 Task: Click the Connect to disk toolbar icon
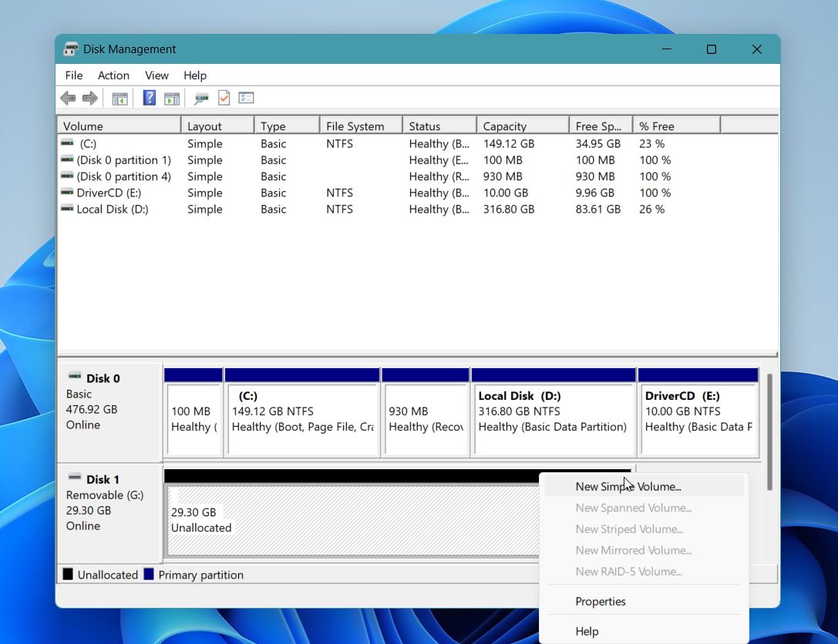point(201,99)
